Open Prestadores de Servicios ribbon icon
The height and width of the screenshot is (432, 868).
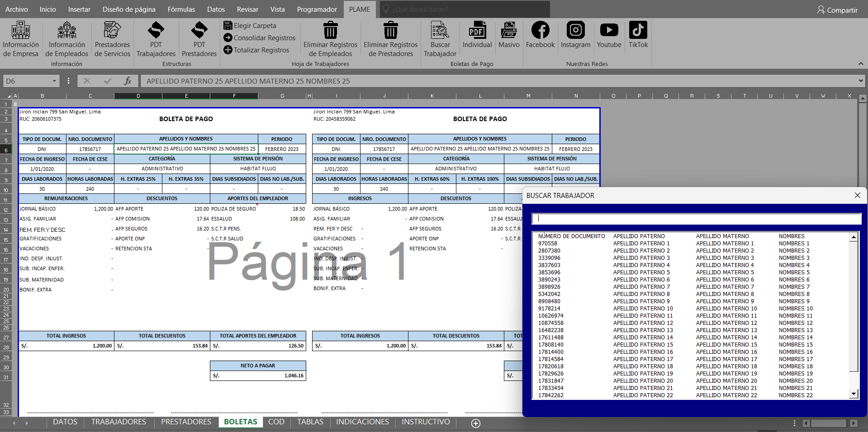(x=112, y=39)
